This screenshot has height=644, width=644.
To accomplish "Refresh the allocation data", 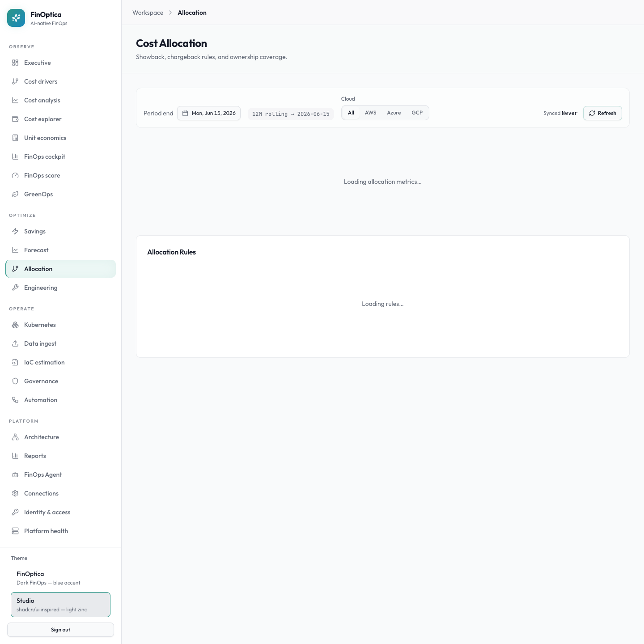I will (x=602, y=113).
